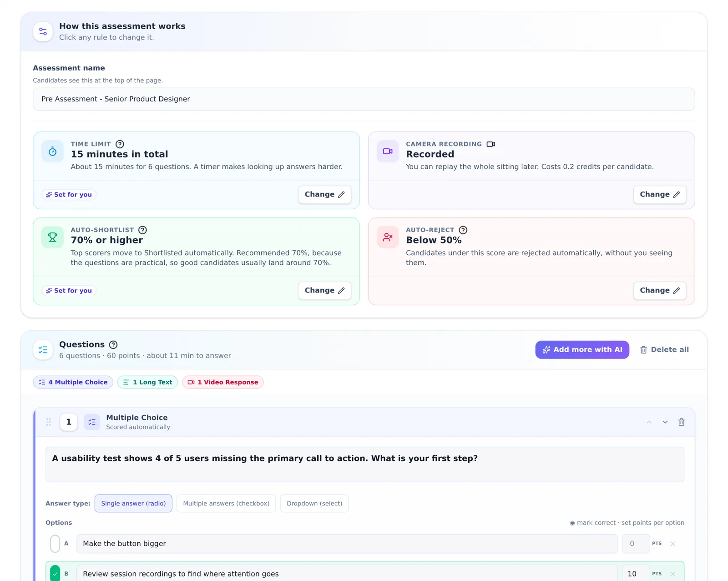Edit the question 1 prompt text box
728x581 pixels.
click(x=364, y=465)
